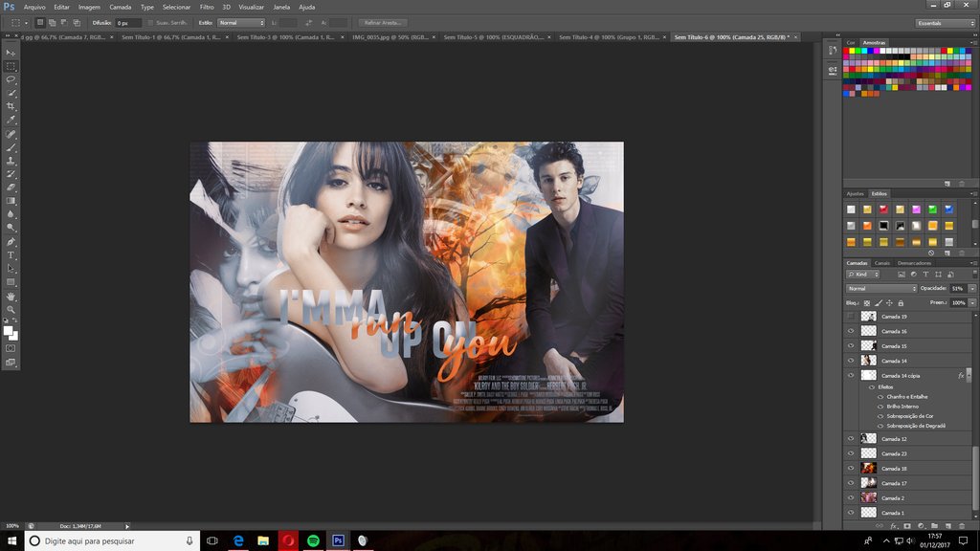Switch to the Canais tab
The height and width of the screenshot is (551, 980).
click(x=881, y=262)
